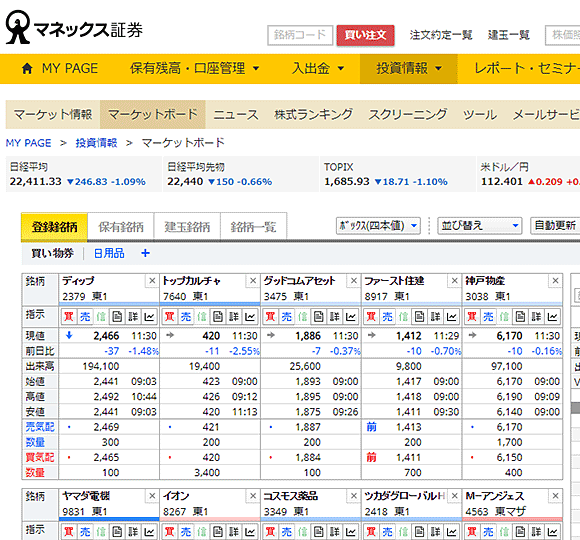Remove ヤマダ電機 card with its X button
Image resolution: width=580 pixels, height=540 pixels.
coord(152,496)
